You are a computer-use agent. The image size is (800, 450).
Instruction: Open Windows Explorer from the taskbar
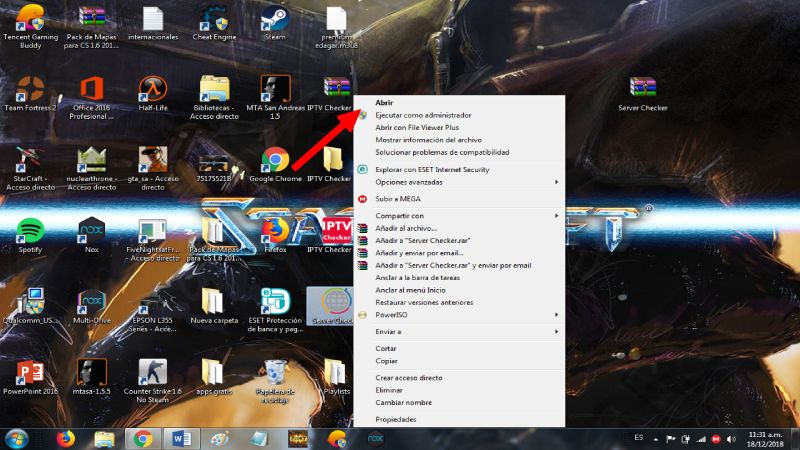tap(104, 439)
